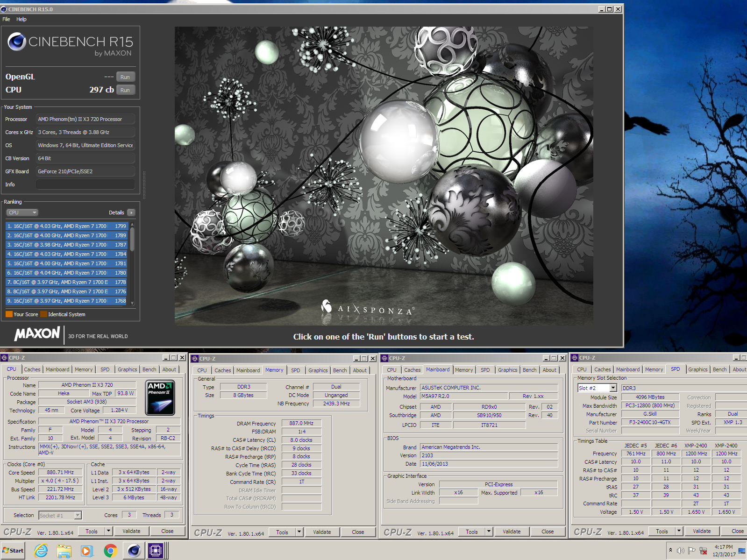Open the Action Center flag icon
Viewport: 747px width, 560px height.
(691, 551)
